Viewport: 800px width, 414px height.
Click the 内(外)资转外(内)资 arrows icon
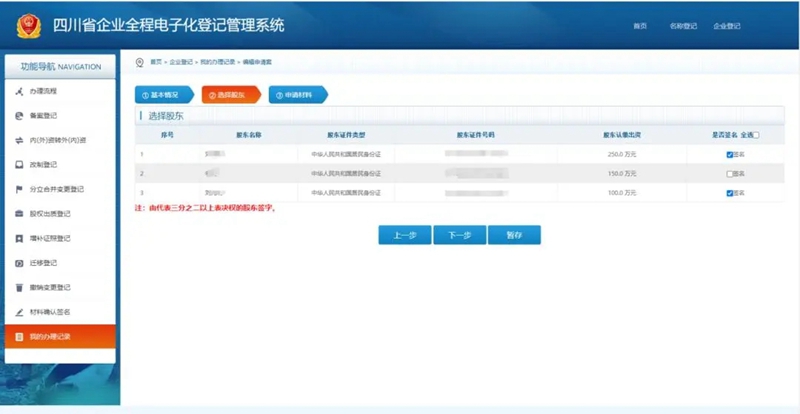coord(19,140)
